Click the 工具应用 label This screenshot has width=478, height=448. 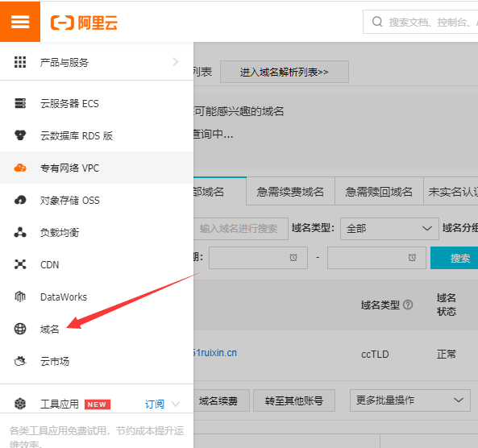click(x=60, y=404)
